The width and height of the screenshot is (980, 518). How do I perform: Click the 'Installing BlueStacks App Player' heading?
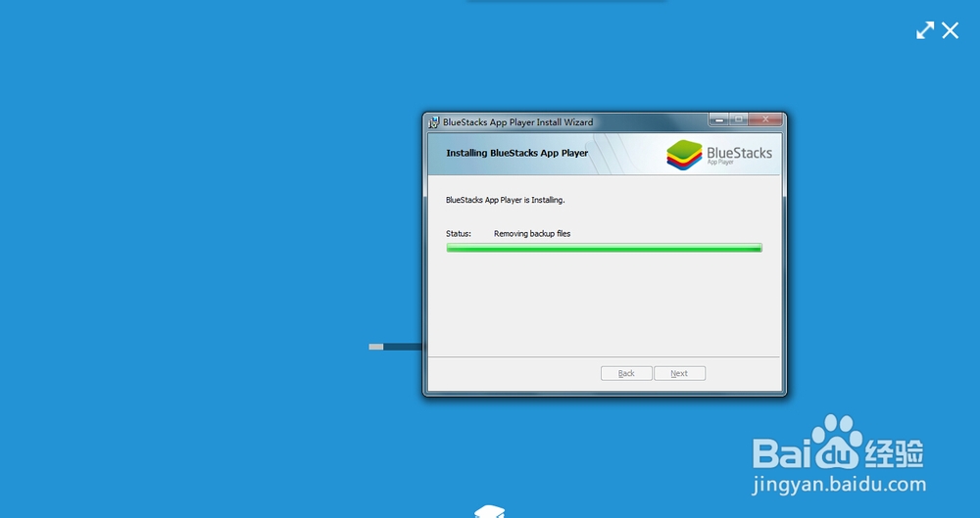516,153
